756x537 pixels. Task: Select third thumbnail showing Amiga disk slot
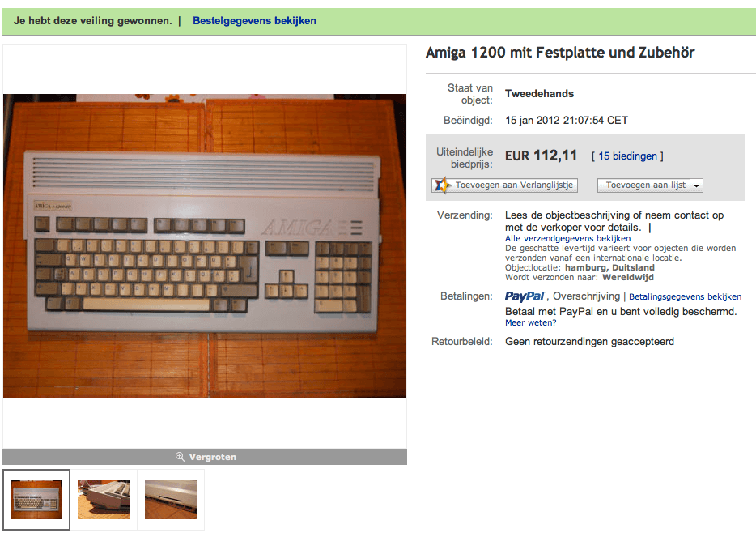tap(171, 500)
